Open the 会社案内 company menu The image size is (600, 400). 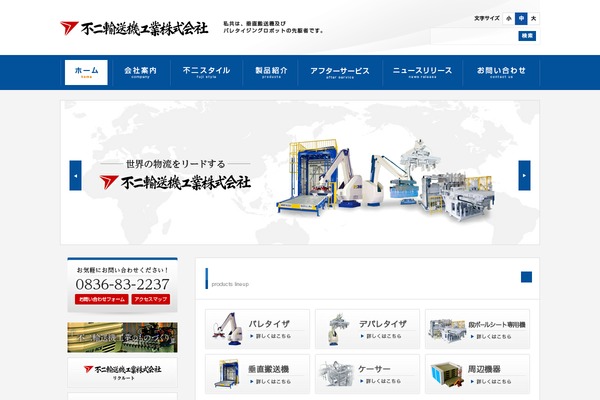tap(140, 72)
